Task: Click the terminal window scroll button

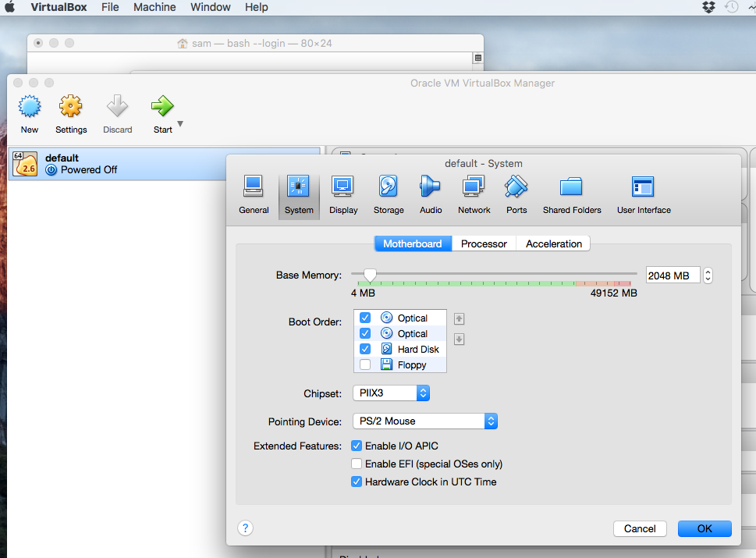Action: tap(477, 59)
